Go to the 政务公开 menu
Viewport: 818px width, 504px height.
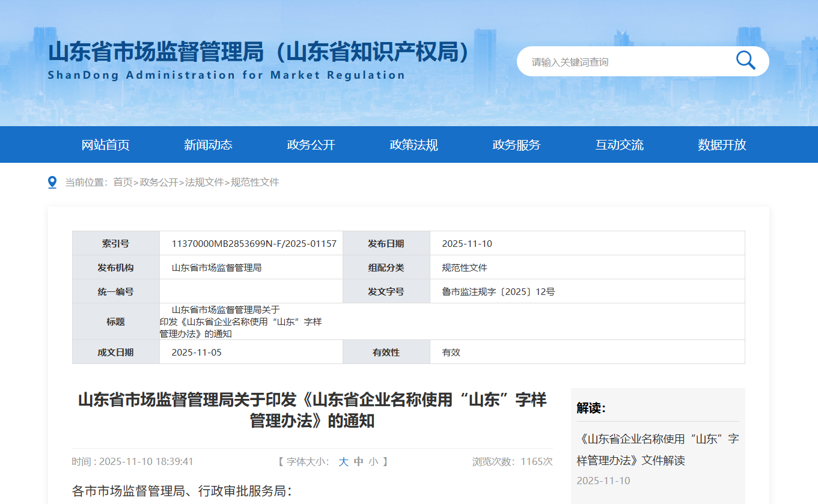tap(311, 145)
